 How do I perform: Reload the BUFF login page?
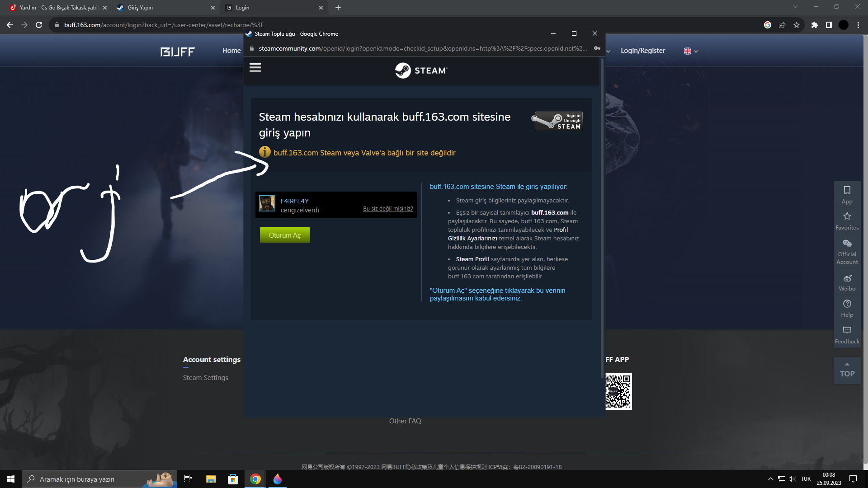click(x=39, y=25)
